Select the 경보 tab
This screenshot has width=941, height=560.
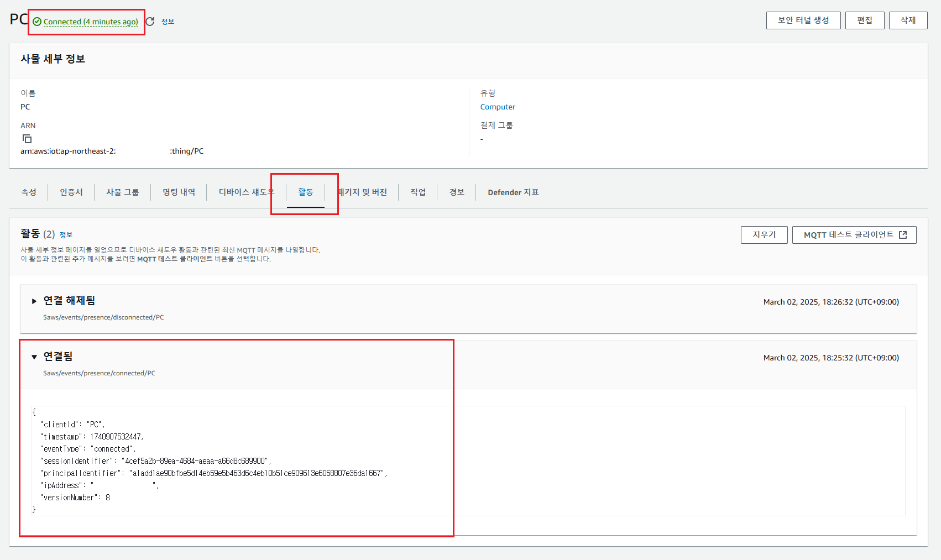click(x=457, y=192)
